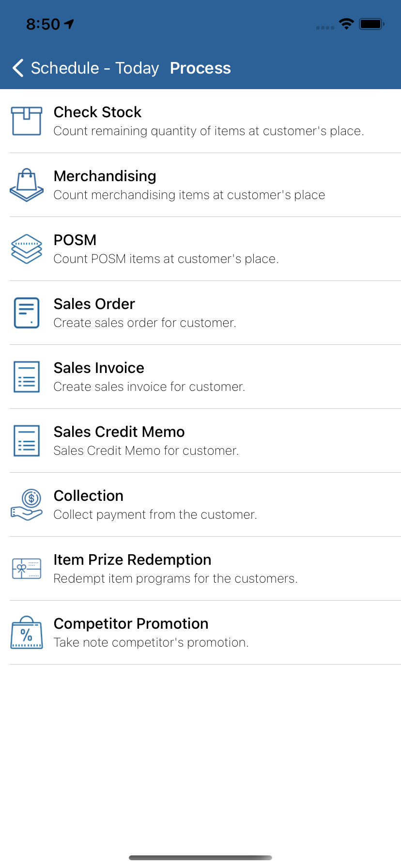Tap the Collection coin-in-hand icon
This screenshot has height=868, width=401.
[27, 505]
